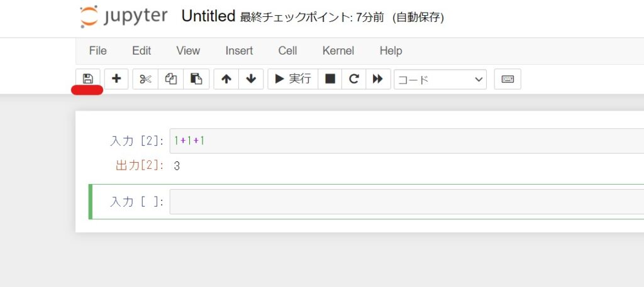Run the cell with 実行 button
Viewport: 644px width, 287px height.
[x=293, y=79]
